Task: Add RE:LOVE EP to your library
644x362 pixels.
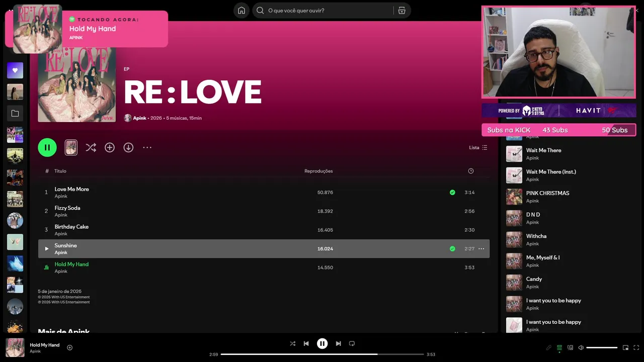Action: click(110, 147)
